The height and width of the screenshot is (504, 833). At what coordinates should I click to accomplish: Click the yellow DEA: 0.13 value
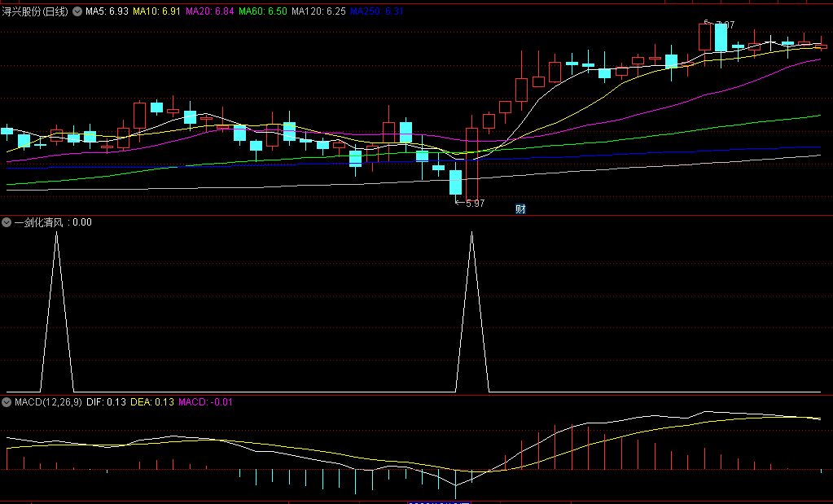(x=152, y=402)
